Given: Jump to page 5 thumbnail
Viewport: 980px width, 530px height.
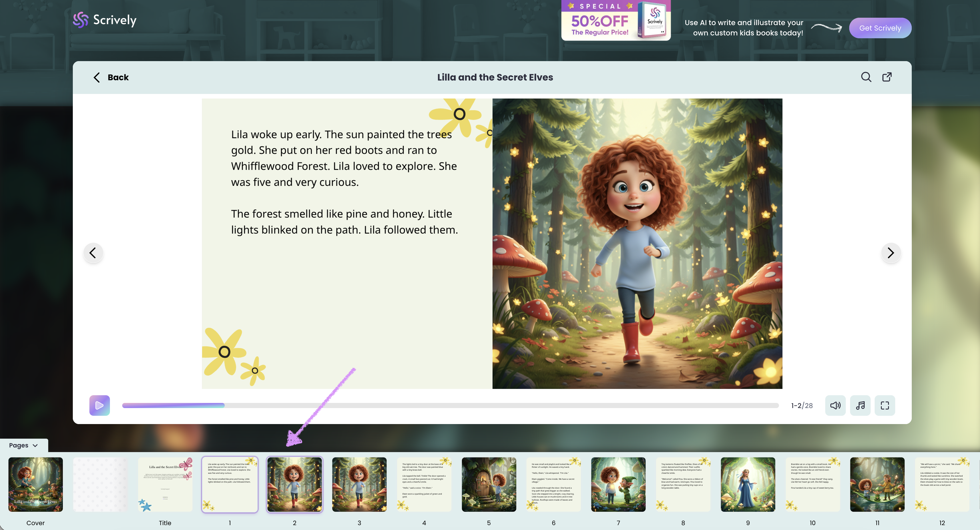Looking at the screenshot, I should [x=489, y=484].
